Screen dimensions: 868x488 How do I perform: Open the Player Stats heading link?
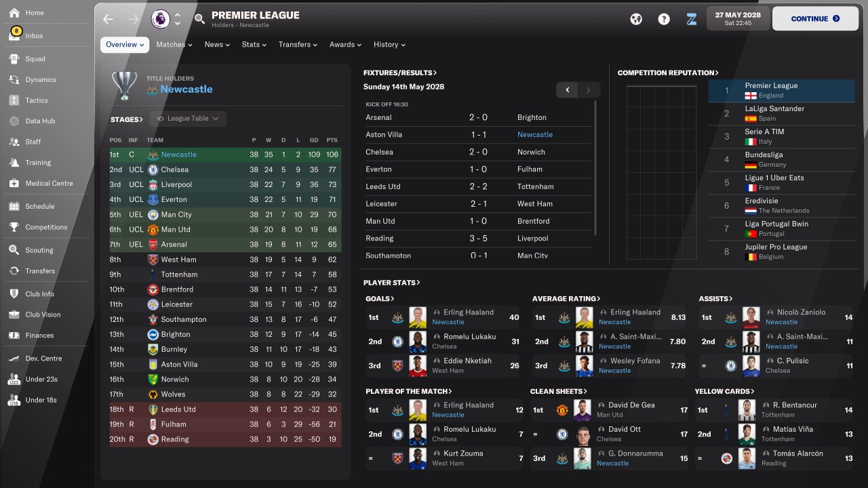click(392, 283)
